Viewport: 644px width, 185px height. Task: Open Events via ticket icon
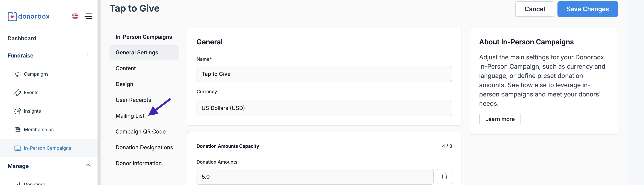pos(18,93)
